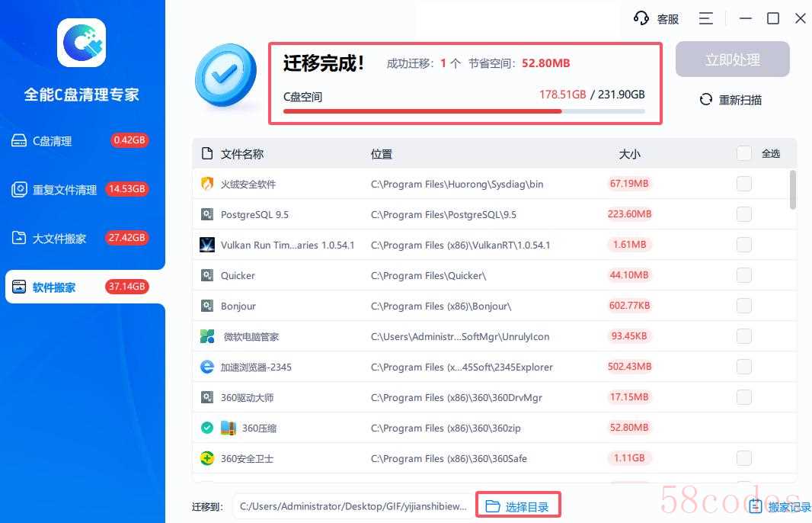
Task: Click the 加速浏览器-2345 icon
Action: [207, 367]
